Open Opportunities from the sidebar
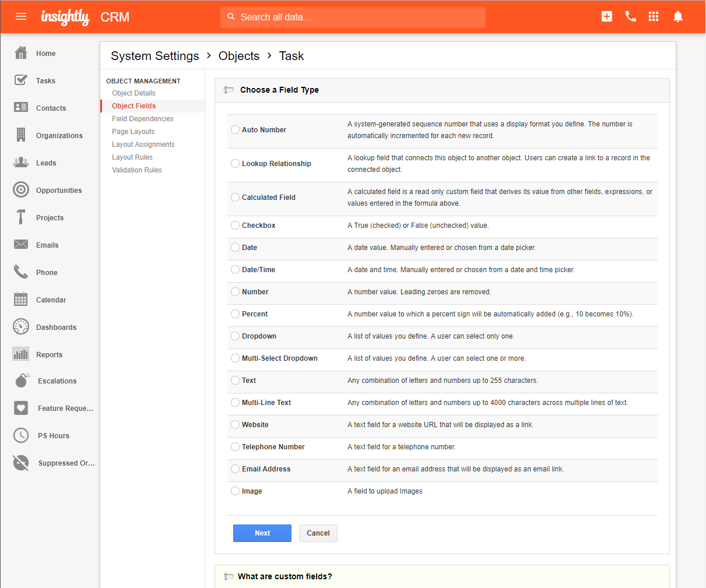This screenshot has width=706, height=588. [58, 189]
